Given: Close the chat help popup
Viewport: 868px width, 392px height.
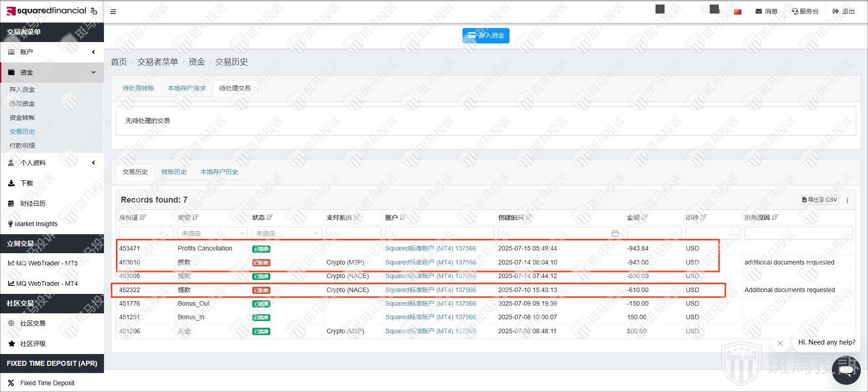Looking at the screenshot, I should pos(780,343).
